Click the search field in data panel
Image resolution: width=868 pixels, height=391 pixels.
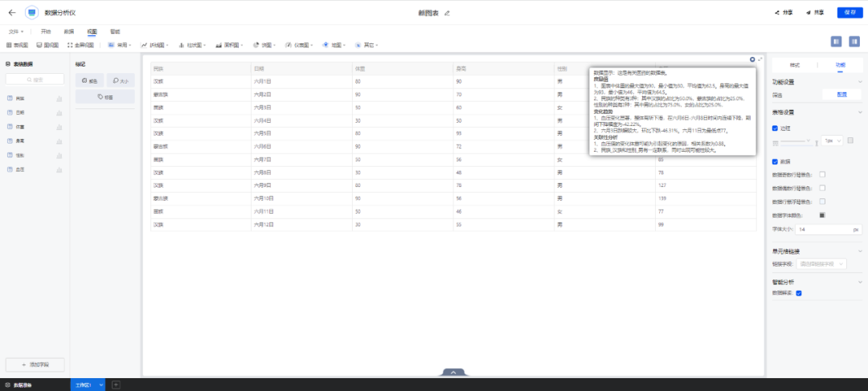coord(35,79)
